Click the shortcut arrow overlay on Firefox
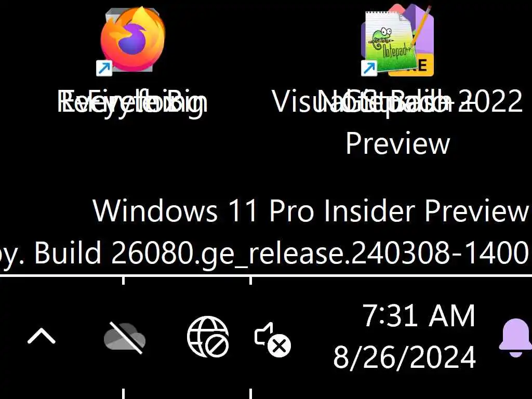Image resolution: width=532 pixels, height=399 pixels. point(104,68)
